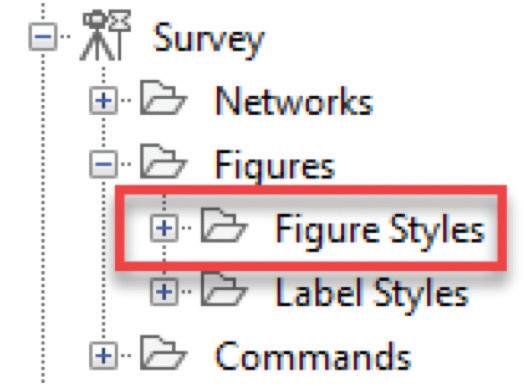The width and height of the screenshot is (526, 386).
Task: Click the Survey tripod instrument icon
Action: tap(105, 36)
